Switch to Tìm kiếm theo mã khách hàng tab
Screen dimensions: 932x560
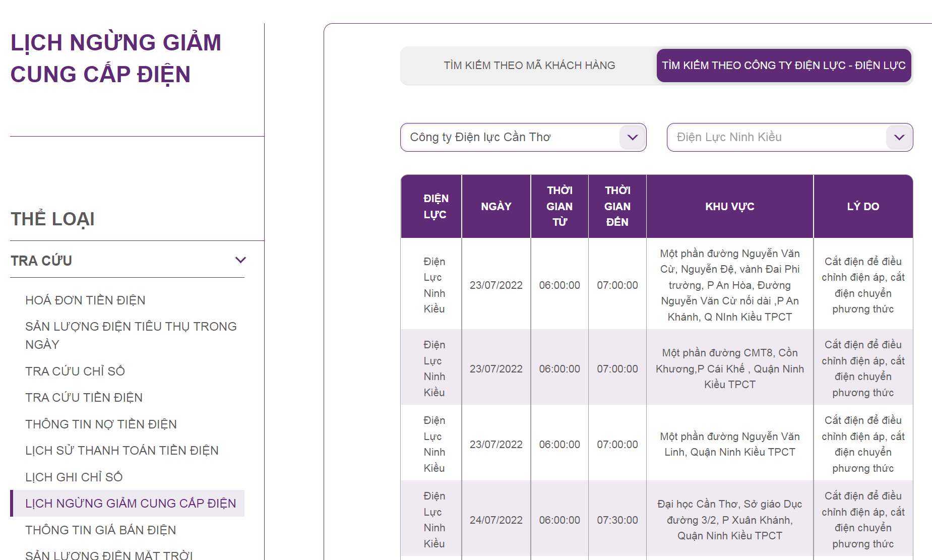529,66
